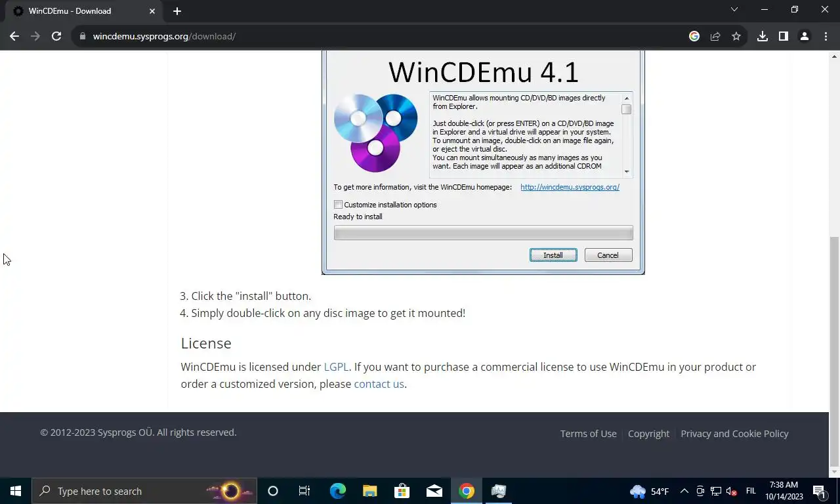Viewport: 840px width, 504px height.
Task: Toggle Chrome side panel
Action: (784, 36)
